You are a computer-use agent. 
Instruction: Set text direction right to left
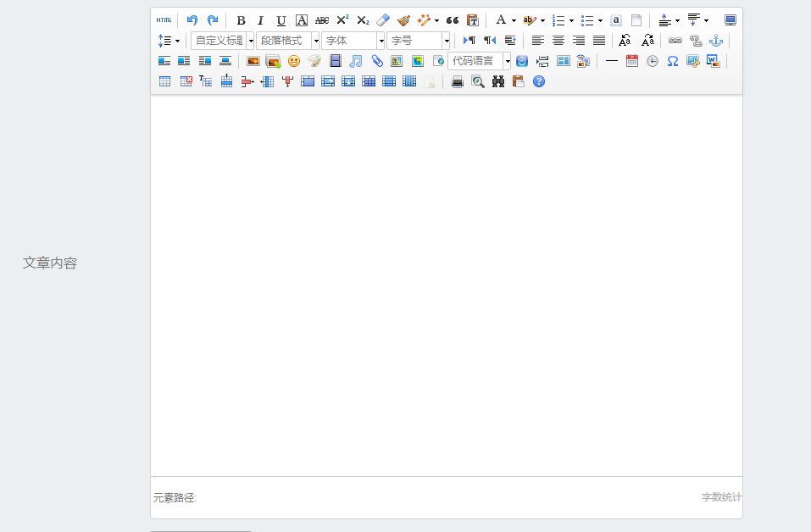tap(490, 41)
